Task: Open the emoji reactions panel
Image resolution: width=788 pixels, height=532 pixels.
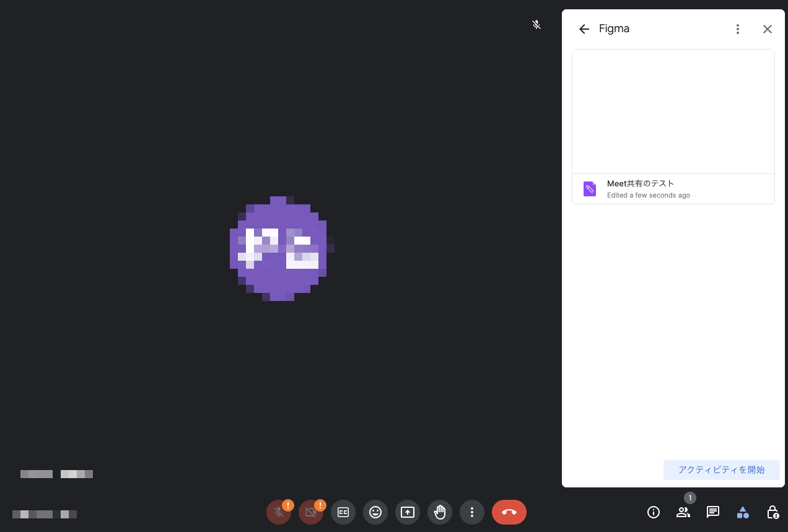Action: point(375,512)
